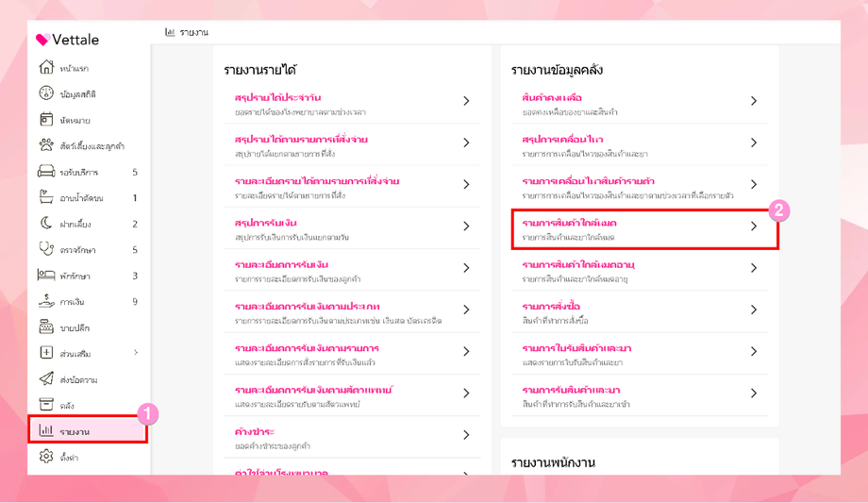The width and height of the screenshot is (868, 503).
Task: Open chevron for ค้างชำระ row
Action: [466, 435]
